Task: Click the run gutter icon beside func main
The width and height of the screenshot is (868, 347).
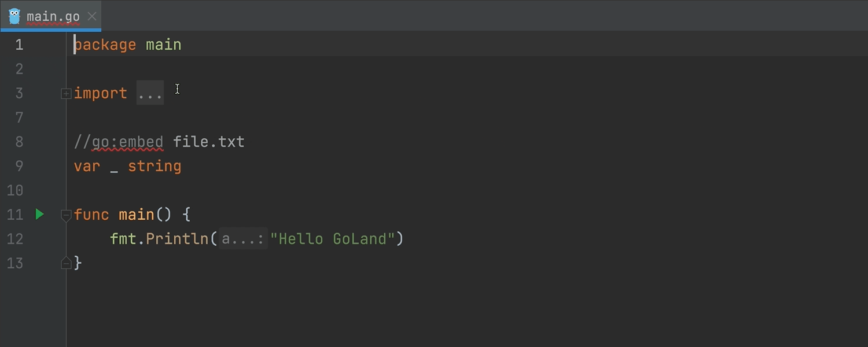Action: [x=39, y=215]
